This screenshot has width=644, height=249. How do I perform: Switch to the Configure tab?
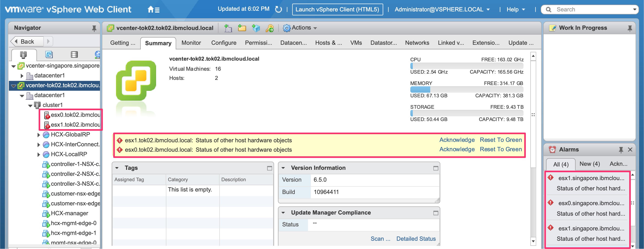[224, 43]
